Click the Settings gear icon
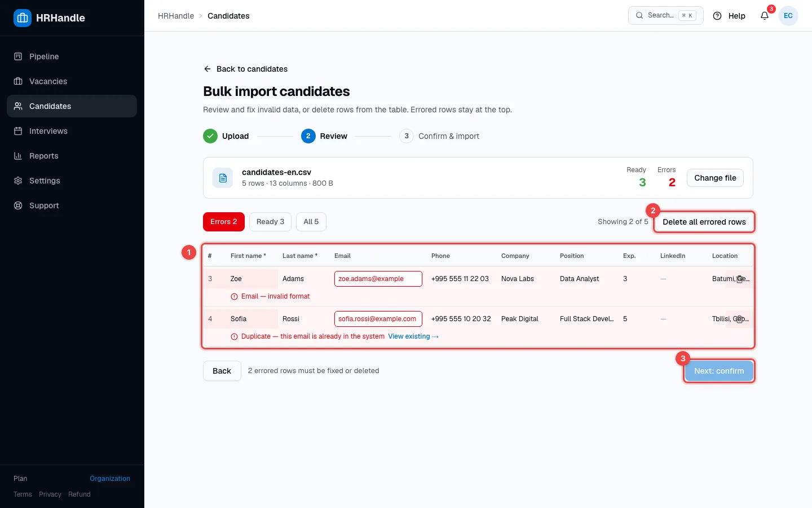 coord(18,181)
